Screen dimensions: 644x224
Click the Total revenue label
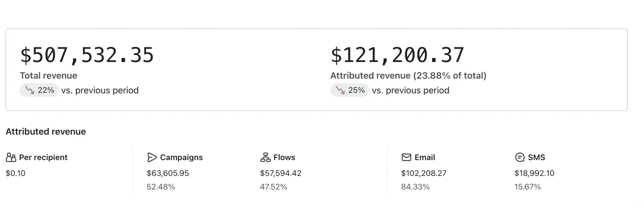tap(49, 76)
